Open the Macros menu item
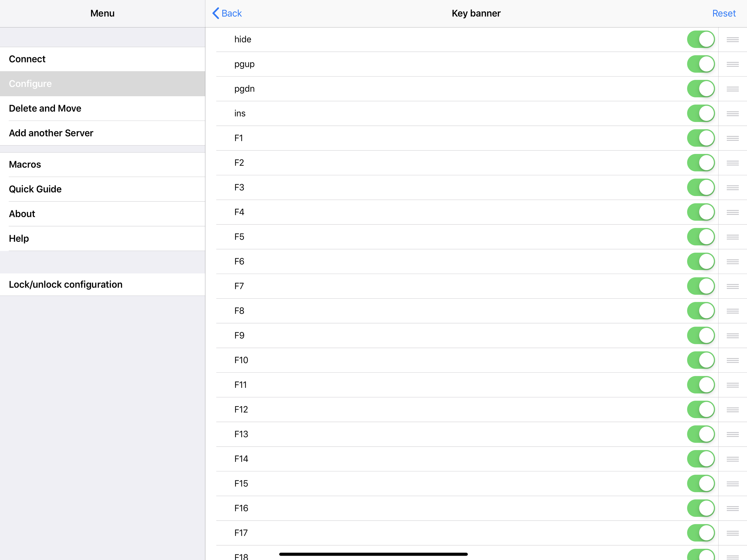 (25, 165)
